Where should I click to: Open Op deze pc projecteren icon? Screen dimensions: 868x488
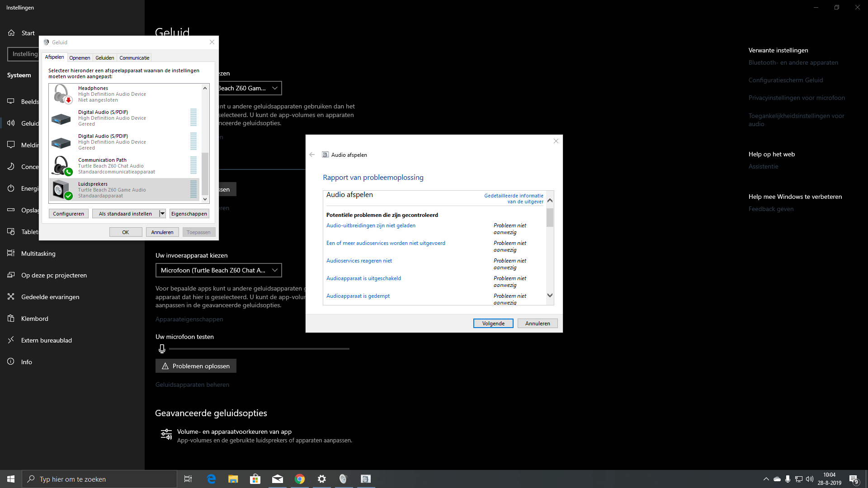point(11,275)
